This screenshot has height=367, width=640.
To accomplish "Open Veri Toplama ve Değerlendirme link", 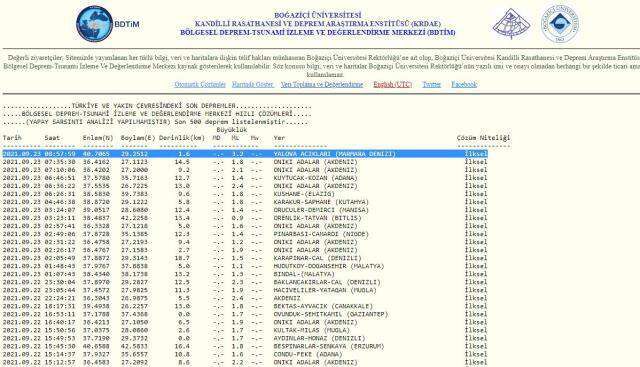I will 322,85.
